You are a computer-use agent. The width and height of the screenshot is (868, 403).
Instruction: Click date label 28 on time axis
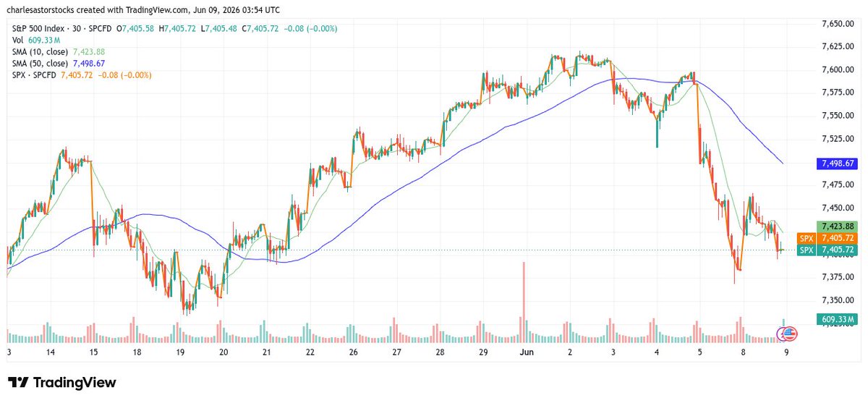[x=440, y=352]
